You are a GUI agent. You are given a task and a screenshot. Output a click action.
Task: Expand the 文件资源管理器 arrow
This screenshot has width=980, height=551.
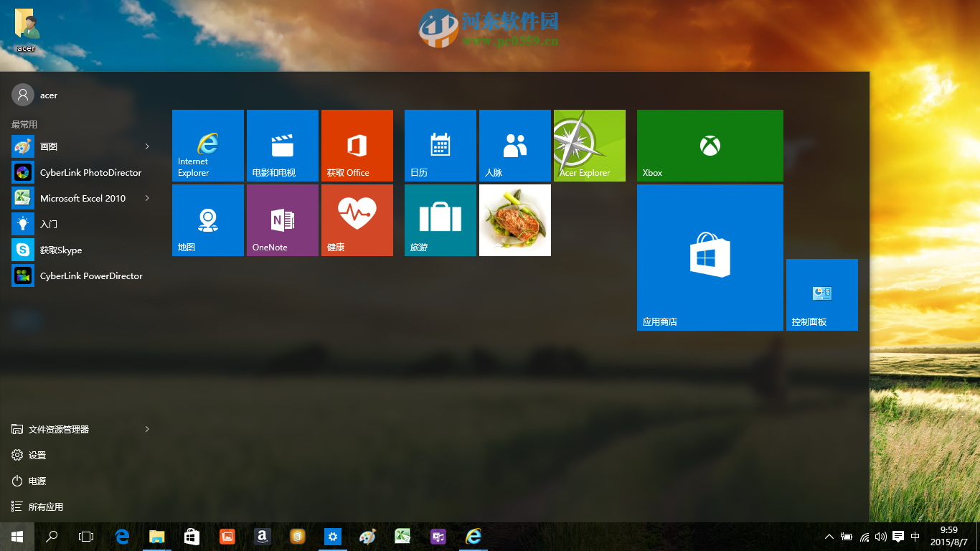pos(146,429)
